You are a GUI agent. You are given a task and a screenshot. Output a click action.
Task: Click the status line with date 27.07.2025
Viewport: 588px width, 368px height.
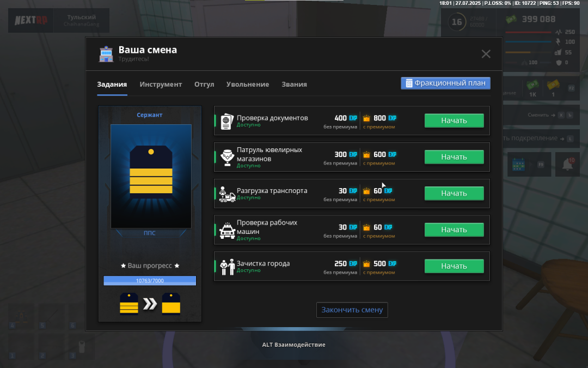pos(509,3)
